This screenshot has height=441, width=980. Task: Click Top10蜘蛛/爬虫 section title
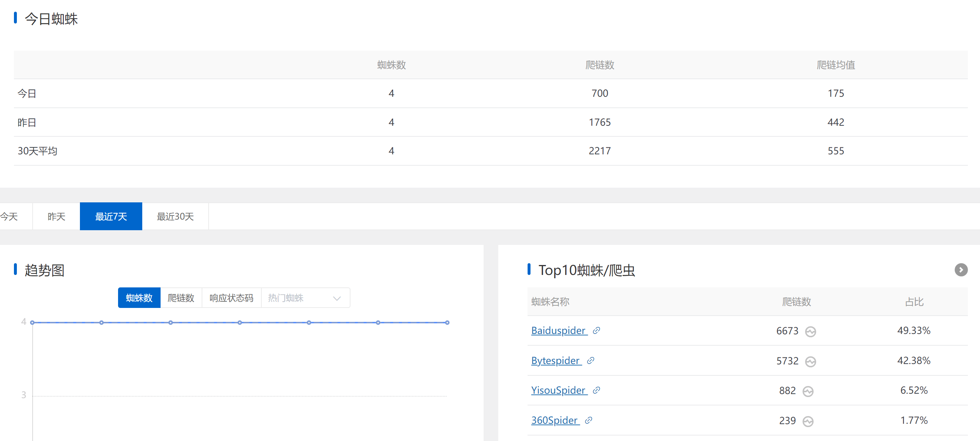click(587, 270)
